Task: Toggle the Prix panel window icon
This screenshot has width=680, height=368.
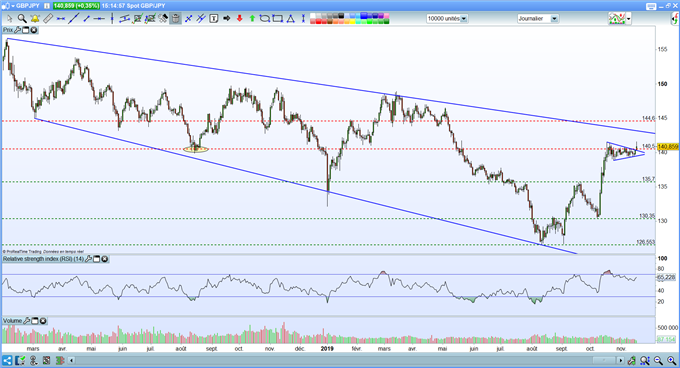Action: click(26, 30)
